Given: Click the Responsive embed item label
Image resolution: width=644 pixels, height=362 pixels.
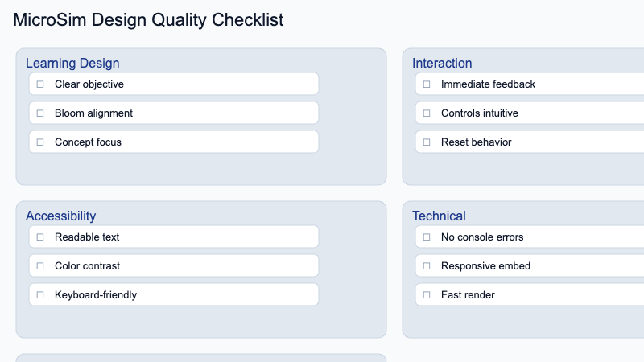Looking at the screenshot, I should (x=486, y=266).
